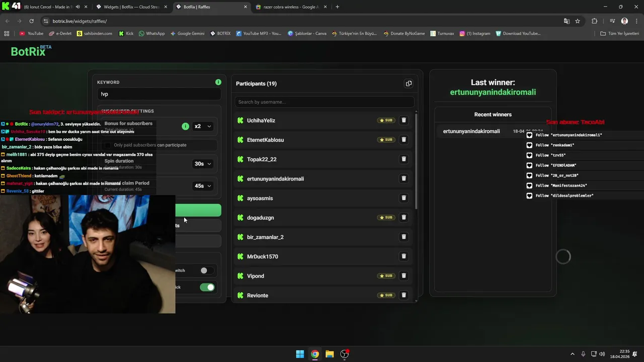Click SUB badge next to Vipond

click(386, 276)
